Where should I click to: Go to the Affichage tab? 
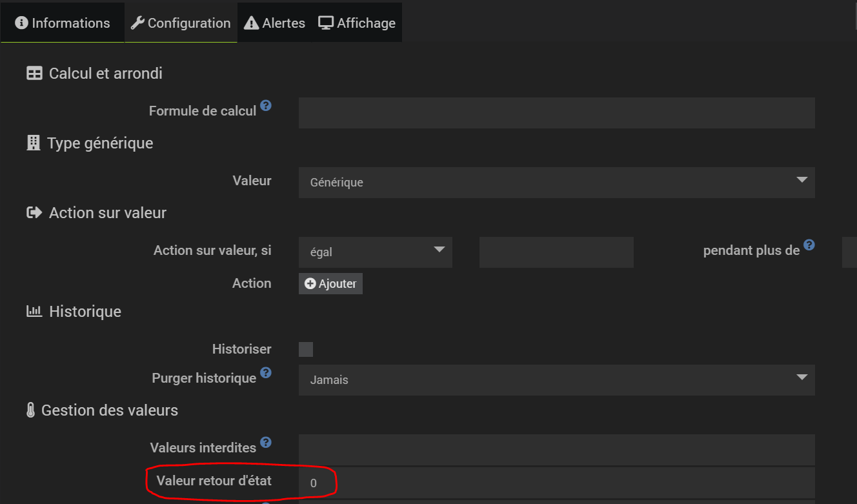[357, 23]
